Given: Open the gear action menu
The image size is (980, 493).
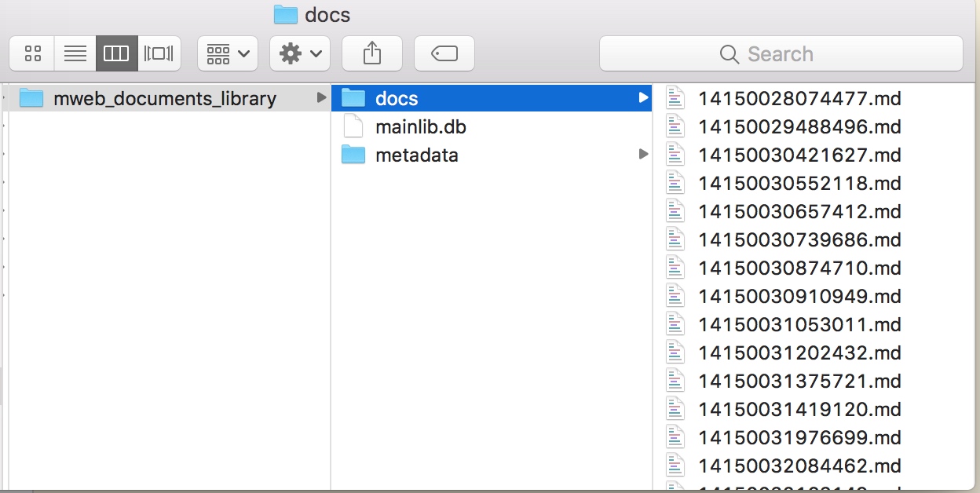Looking at the screenshot, I should pos(300,54).
